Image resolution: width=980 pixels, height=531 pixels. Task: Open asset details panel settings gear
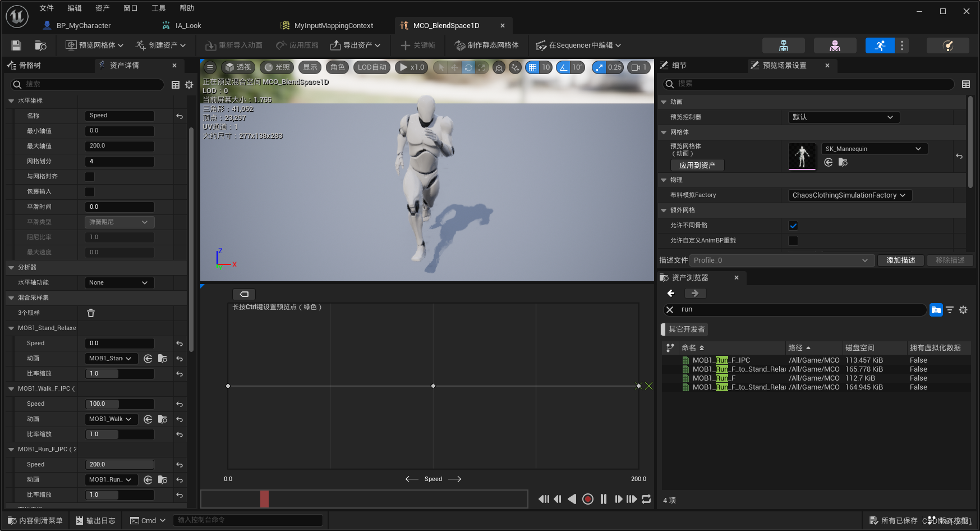pos(189,85)
